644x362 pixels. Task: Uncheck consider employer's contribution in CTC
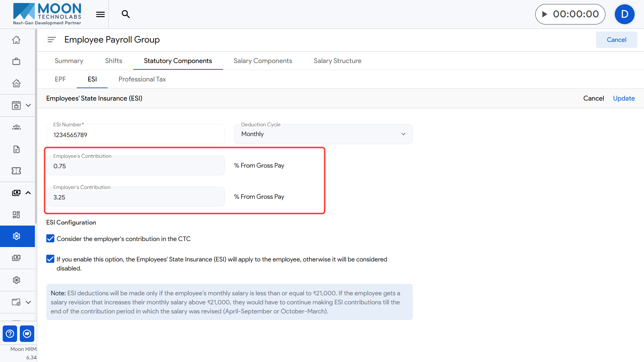(x=50, y=239)
